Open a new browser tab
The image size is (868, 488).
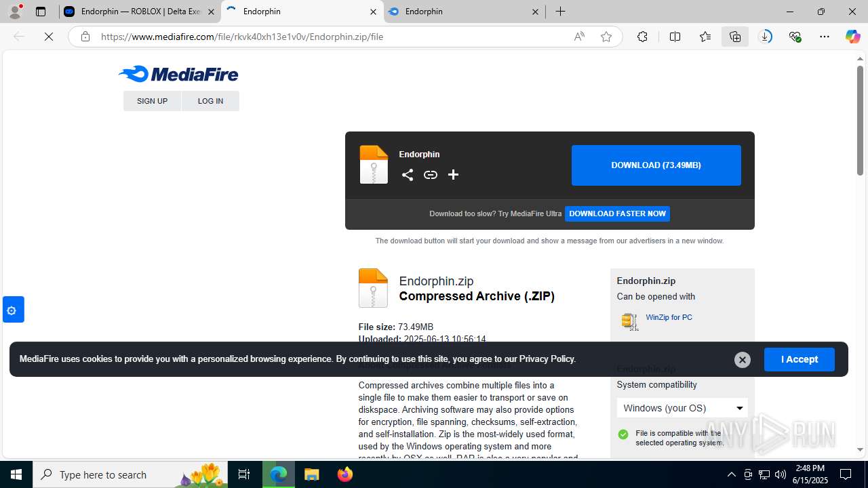click(560, 12)
